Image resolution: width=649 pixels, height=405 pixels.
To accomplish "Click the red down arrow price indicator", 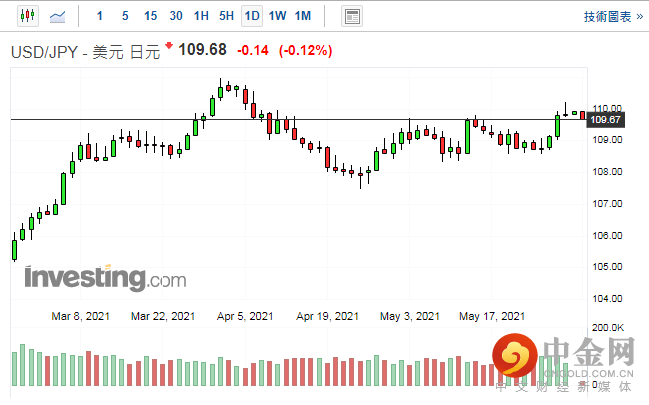I will point(168,45).
